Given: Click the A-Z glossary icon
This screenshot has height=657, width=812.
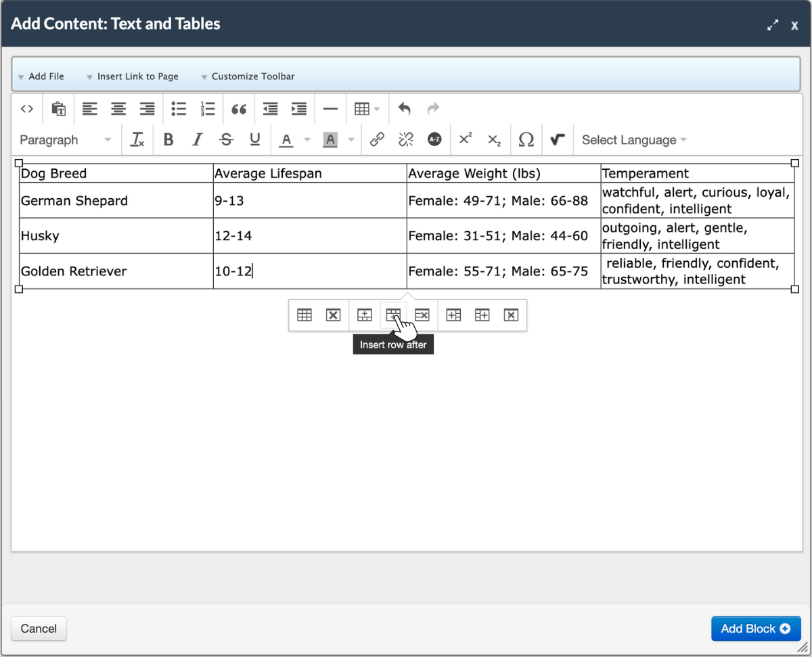Looking at the screenshot, I should pos(434,140).
